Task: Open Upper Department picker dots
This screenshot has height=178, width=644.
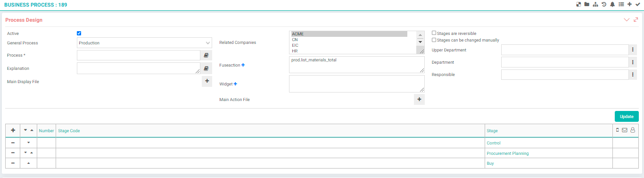Action: coord(633,50)
